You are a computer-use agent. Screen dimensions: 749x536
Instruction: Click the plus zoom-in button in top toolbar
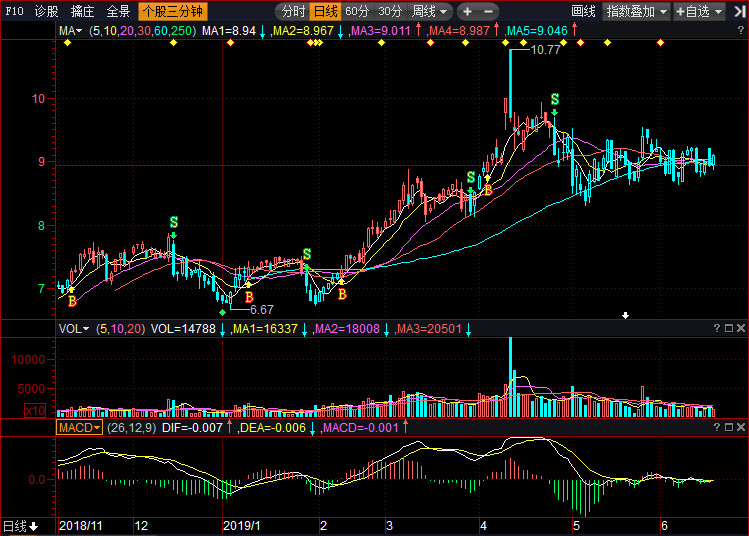467,12
